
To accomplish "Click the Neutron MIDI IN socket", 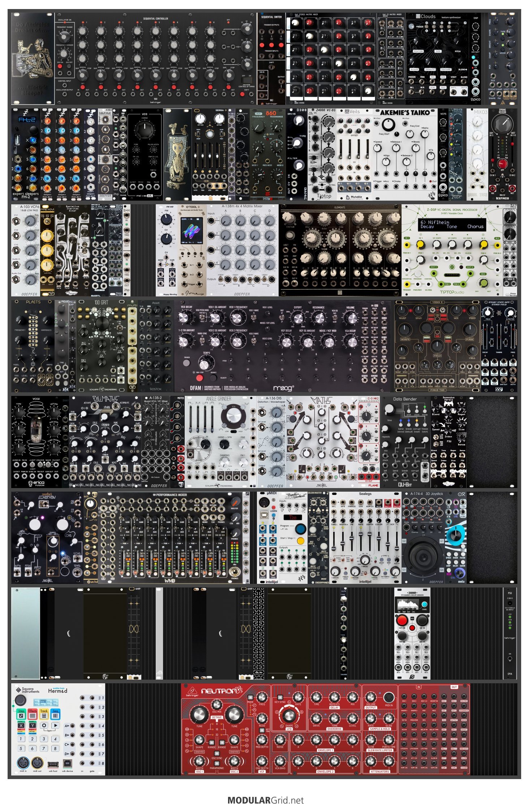I will (x=389, y=697).
